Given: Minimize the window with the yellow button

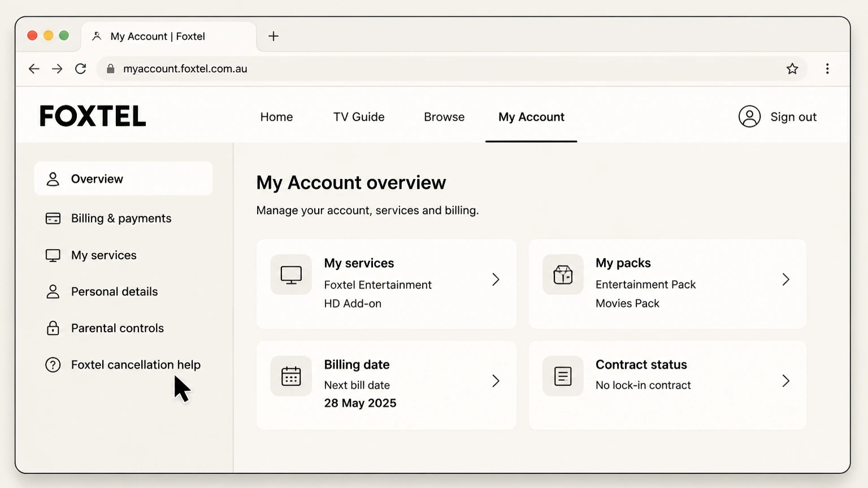Looking at the screenshot, I should click(x=48, y=36).
